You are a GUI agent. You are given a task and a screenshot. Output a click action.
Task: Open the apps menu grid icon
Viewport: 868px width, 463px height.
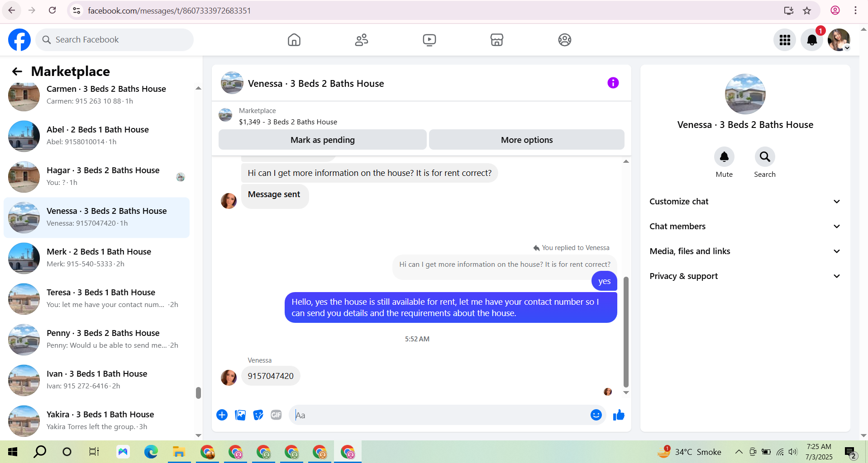[785, 40]
